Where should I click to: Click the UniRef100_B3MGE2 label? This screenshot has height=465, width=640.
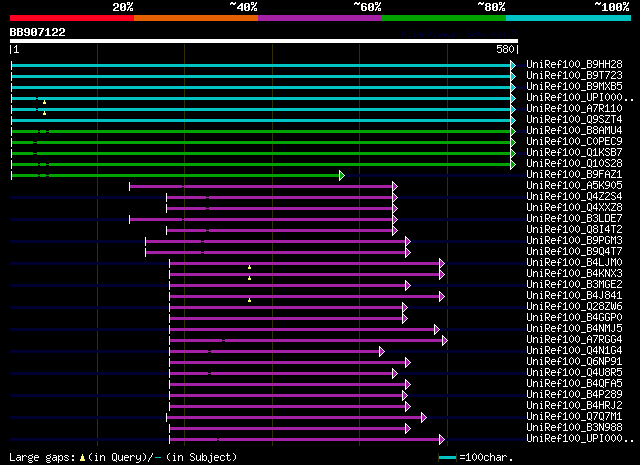574,285
